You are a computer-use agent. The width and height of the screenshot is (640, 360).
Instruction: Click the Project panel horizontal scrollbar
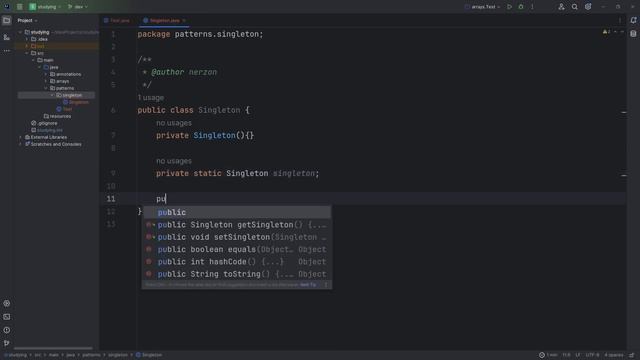click(53, 348)
